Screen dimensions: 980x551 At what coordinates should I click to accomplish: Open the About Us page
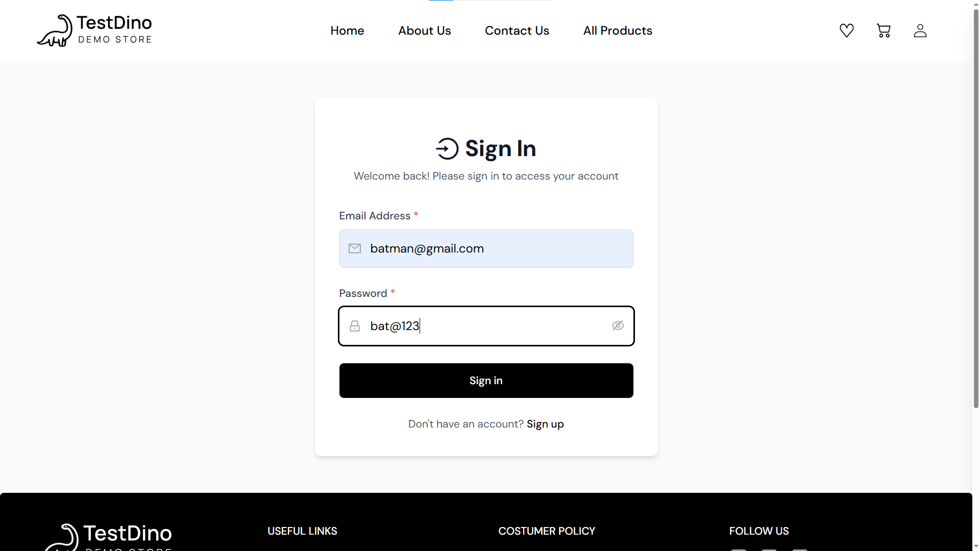pyautogui.click(x=425, y=31)
